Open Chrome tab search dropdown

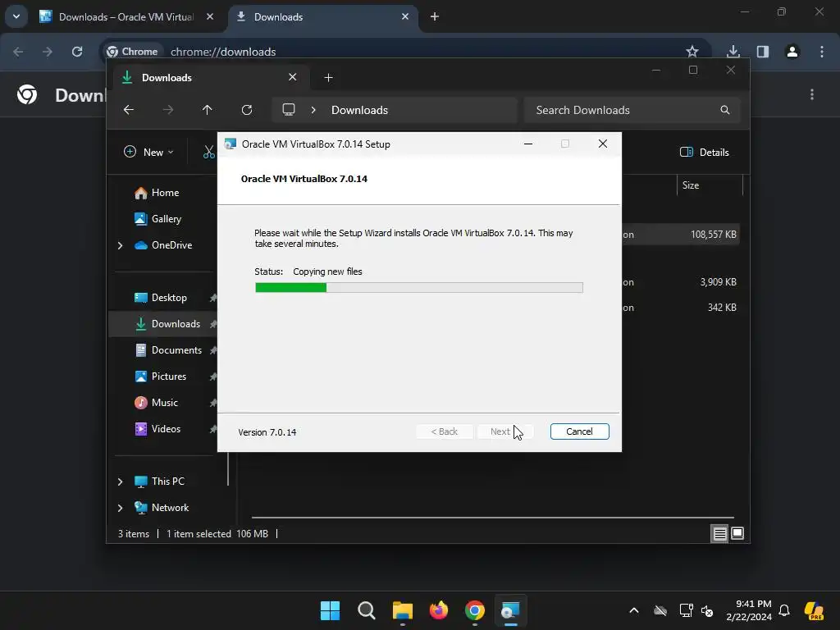(x=16, y=16)
